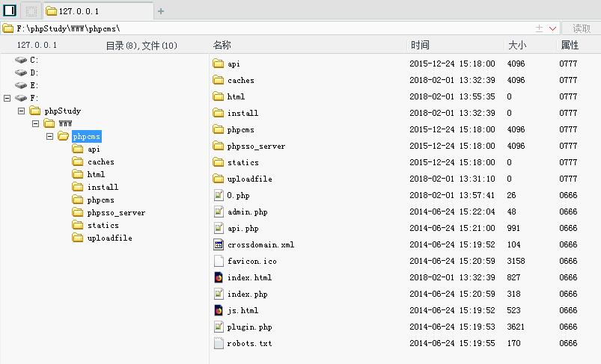Screen dimensions: 601x364
Task: Click the html folder icon in file list
Action: pyautogui.click(x=218, y=96)
